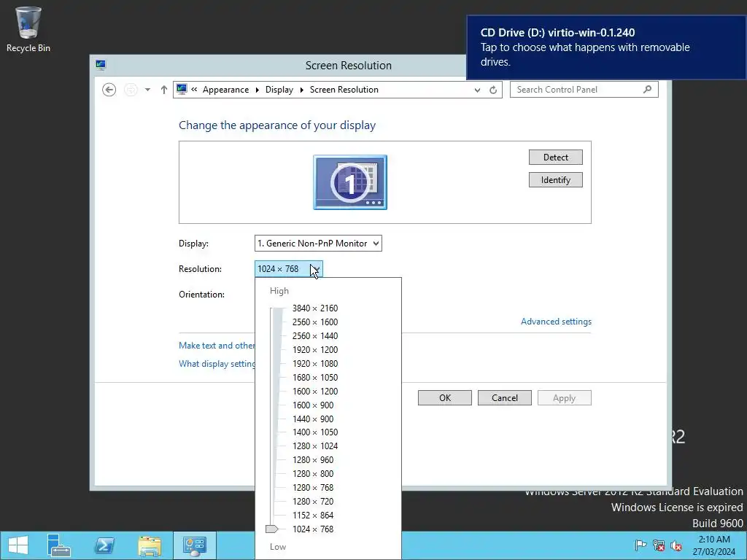The height and width of the screenshot is (560, 747).
Task: Click the taskbar clock and date
Action: pos(713,545)
